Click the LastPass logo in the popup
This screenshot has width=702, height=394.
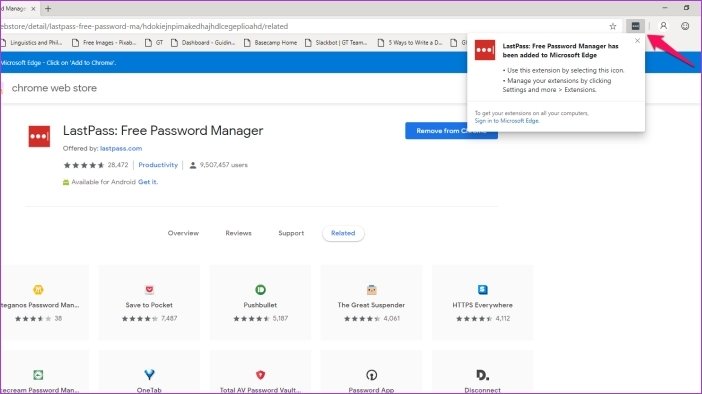pos(485,50)
